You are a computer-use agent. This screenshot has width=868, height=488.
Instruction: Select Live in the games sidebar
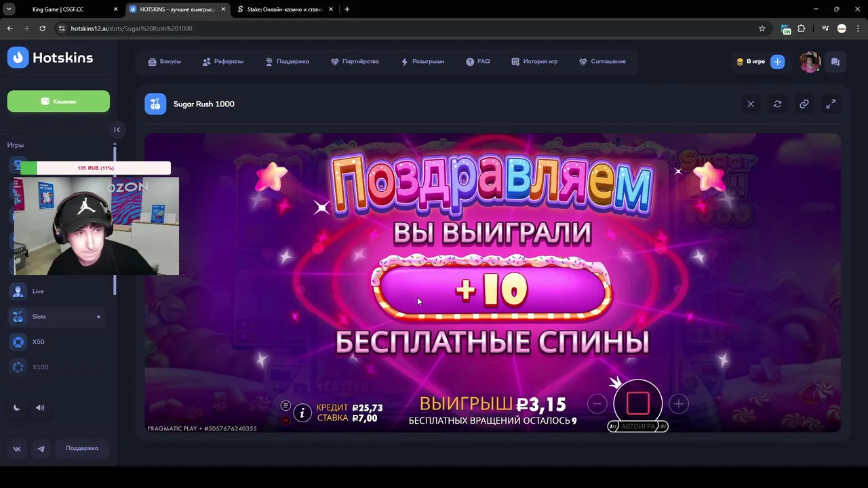tap(57, 291)
